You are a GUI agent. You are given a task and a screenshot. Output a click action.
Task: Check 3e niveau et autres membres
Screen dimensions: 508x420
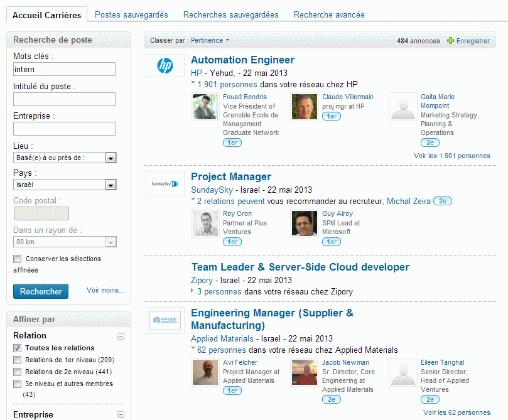click(17, 384)
